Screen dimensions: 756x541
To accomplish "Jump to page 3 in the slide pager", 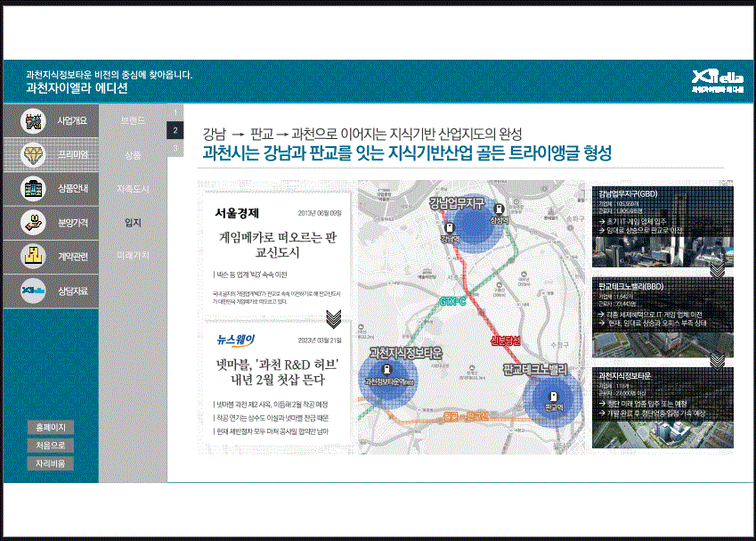I will tap(175, 148).
